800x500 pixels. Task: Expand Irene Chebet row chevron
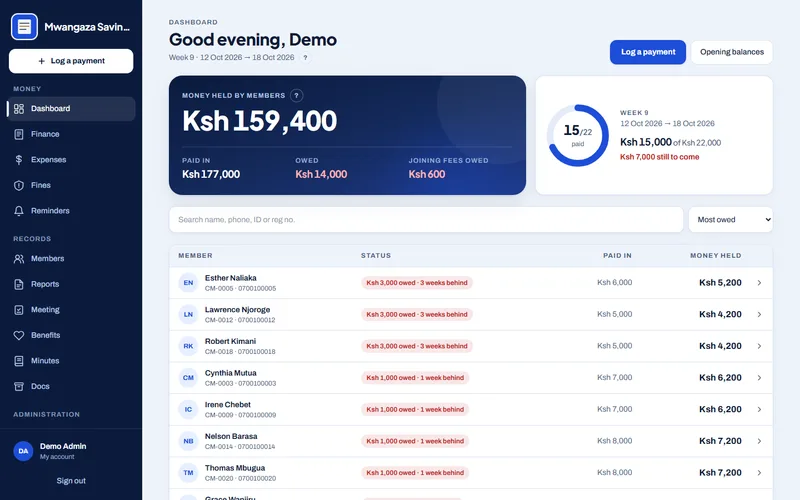pos(759,409)
